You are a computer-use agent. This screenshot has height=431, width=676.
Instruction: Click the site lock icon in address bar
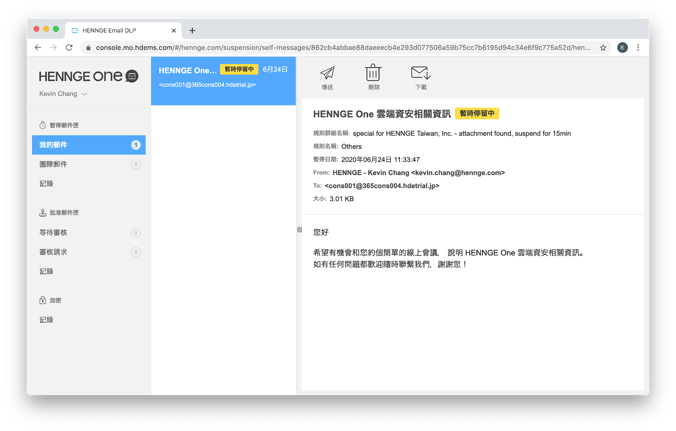(88, 47)
